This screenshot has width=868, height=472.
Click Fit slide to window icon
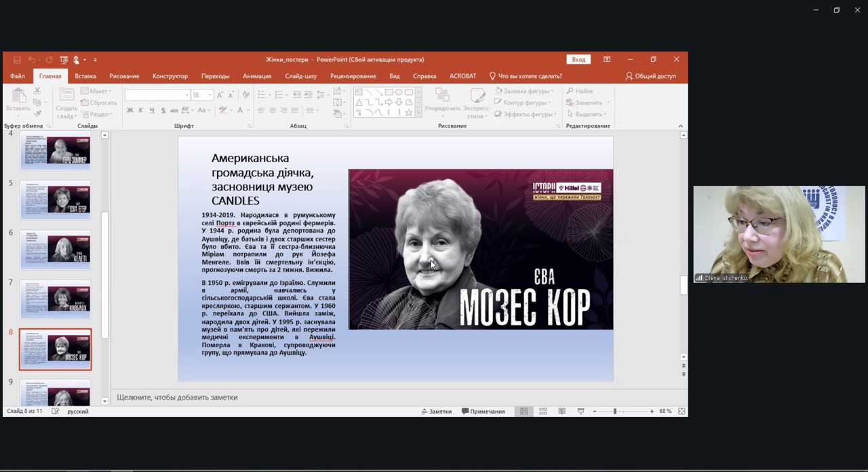pos(682,411)
